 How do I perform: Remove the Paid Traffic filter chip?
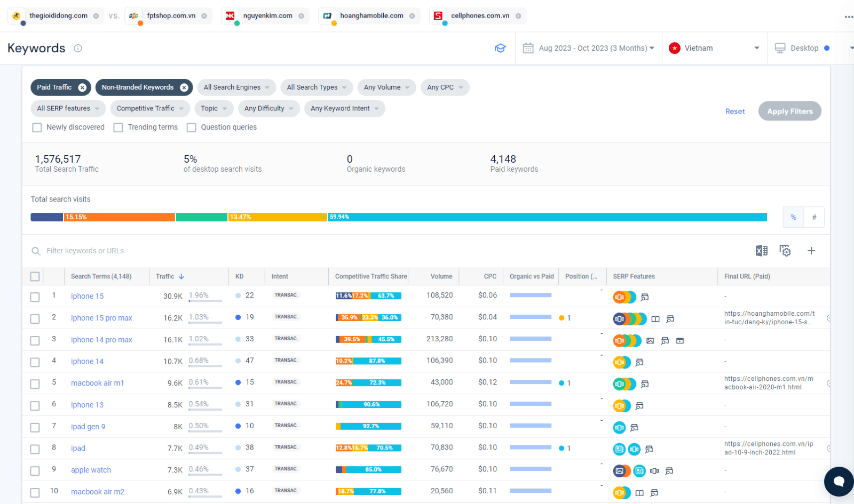click(82, 87)
